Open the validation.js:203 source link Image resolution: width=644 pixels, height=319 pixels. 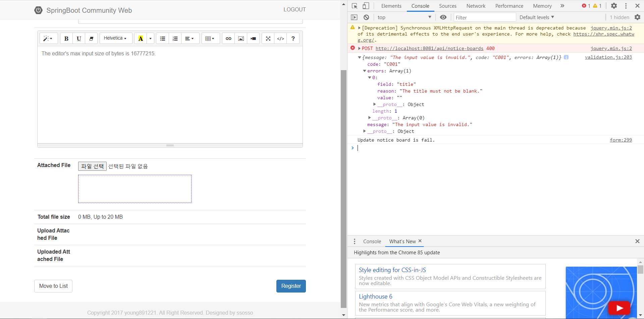click(608, 57)
